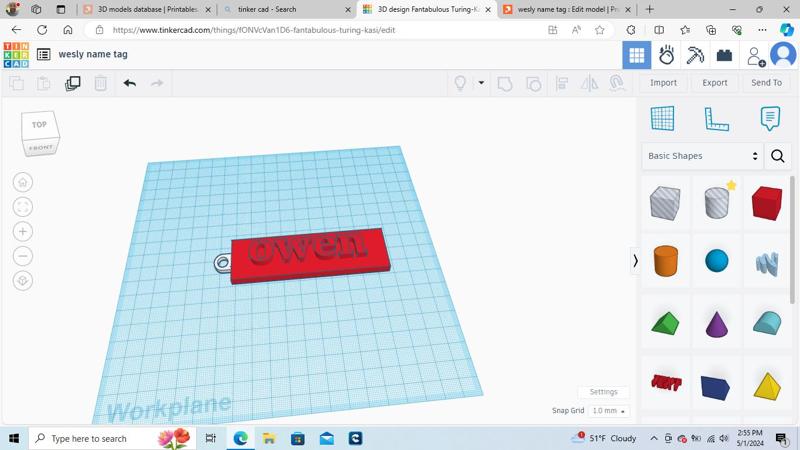800x450 pixels.
Task: Click the Copy icon in toolbar
Action: click(17, 83)
